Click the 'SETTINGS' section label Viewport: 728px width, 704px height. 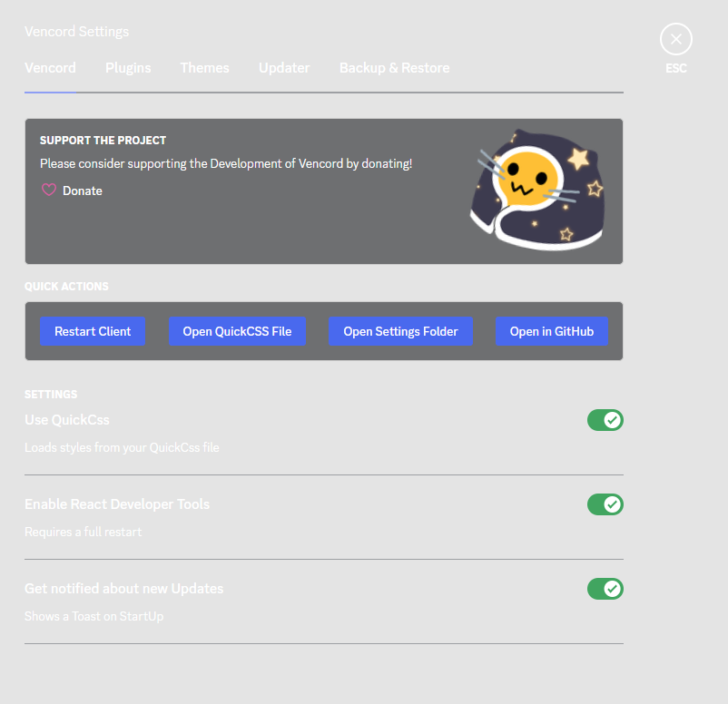click(x=51, y=395)
